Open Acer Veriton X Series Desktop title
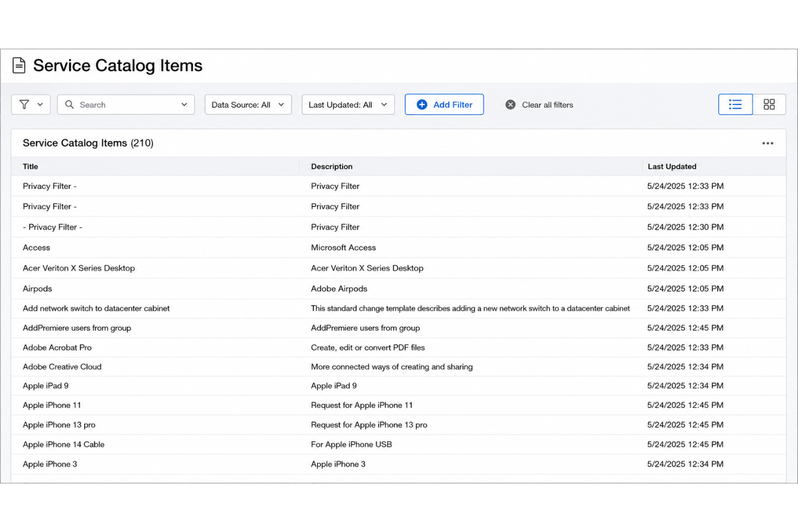The image size is (798, 532). (x=79, y=268)
